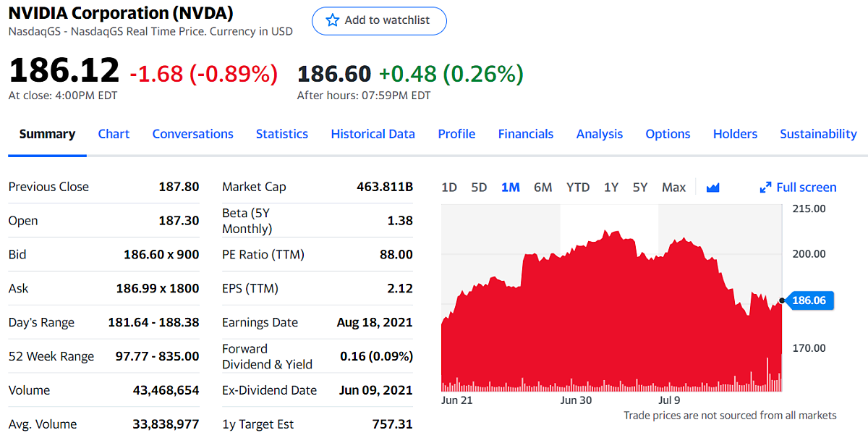Click the Ask value 186.99 x 1800
The image size is (868, 446).
pyautogui.click(x=158, y=289)
